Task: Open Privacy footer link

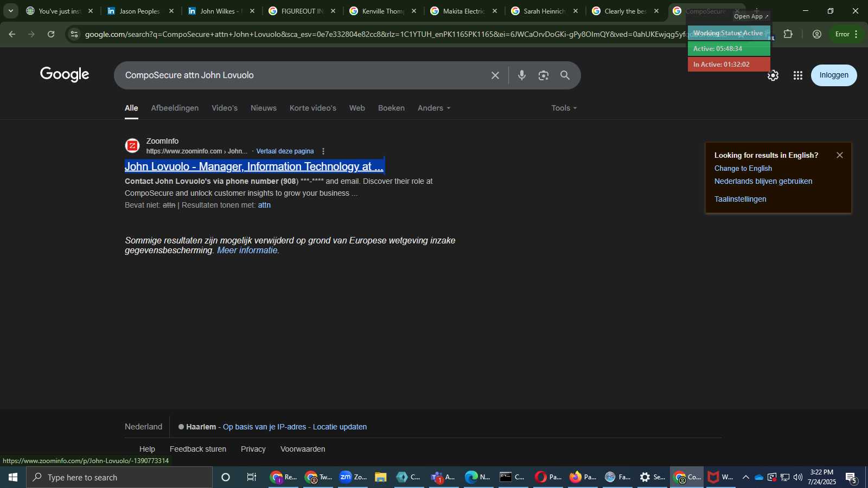Action: (253, 449)
